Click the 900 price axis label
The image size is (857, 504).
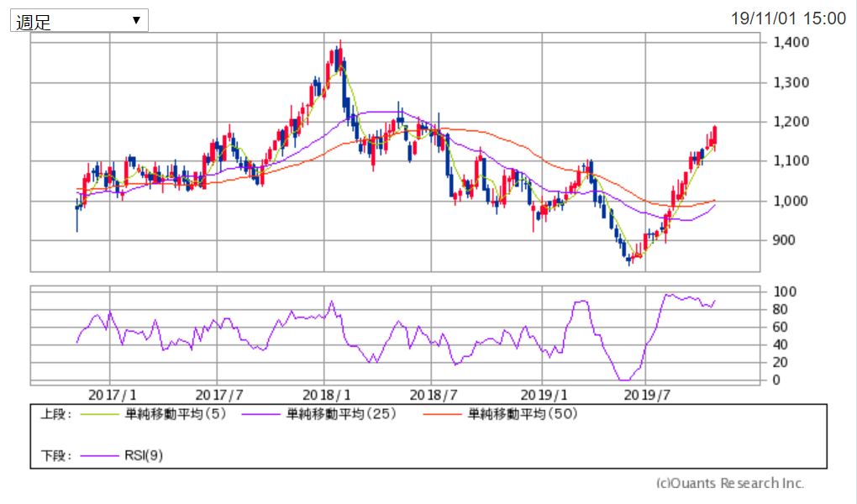click(x=784, y=240)
